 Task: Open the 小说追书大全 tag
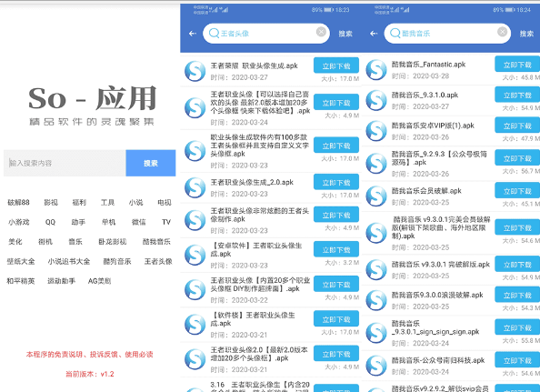tap(69, 261)
